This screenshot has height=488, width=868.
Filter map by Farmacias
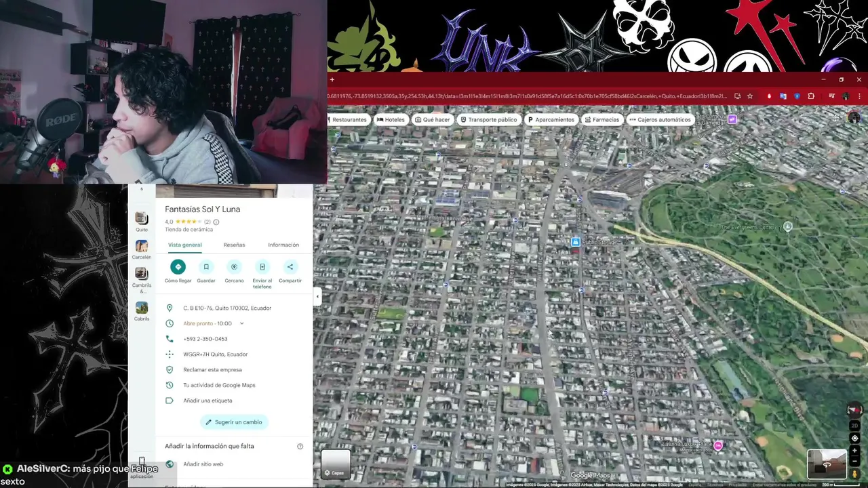coord(601,119)
